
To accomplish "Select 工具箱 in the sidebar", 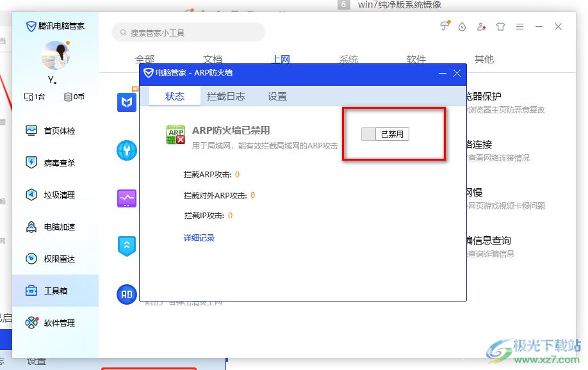I will tap(56, 291).
